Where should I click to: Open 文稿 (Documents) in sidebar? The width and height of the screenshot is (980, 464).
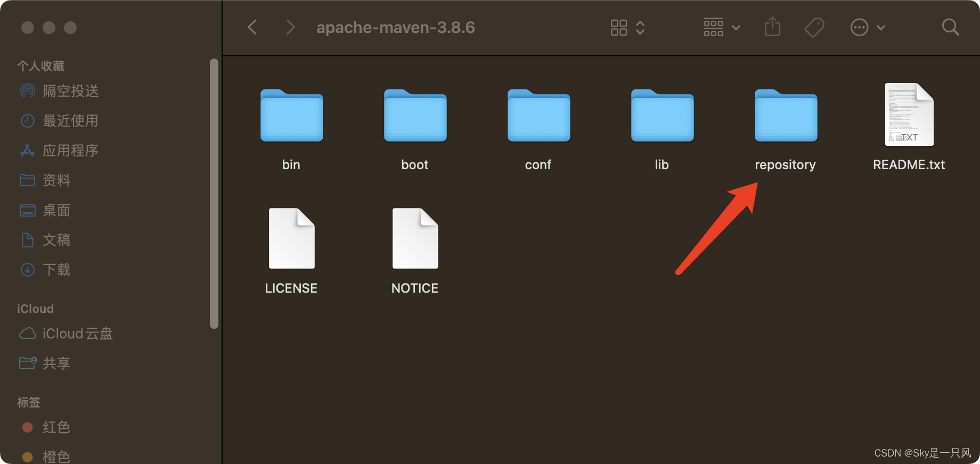click(45, 240)
